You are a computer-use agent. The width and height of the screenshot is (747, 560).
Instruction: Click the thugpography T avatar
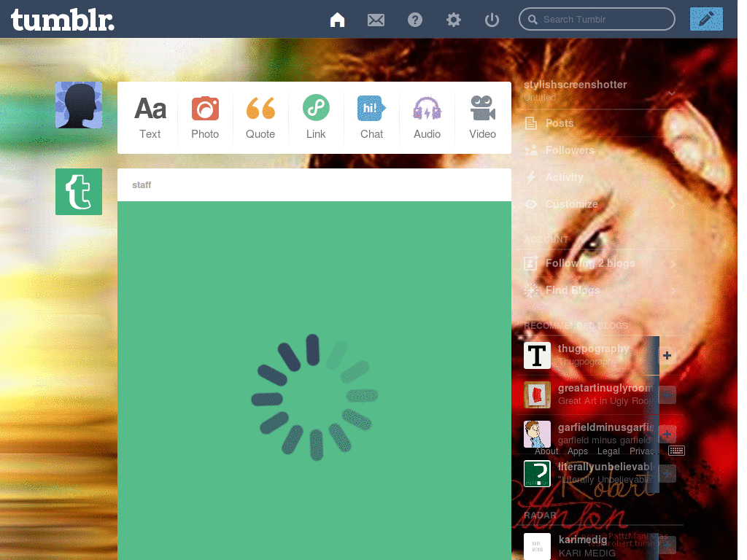[x=537, y=355]
